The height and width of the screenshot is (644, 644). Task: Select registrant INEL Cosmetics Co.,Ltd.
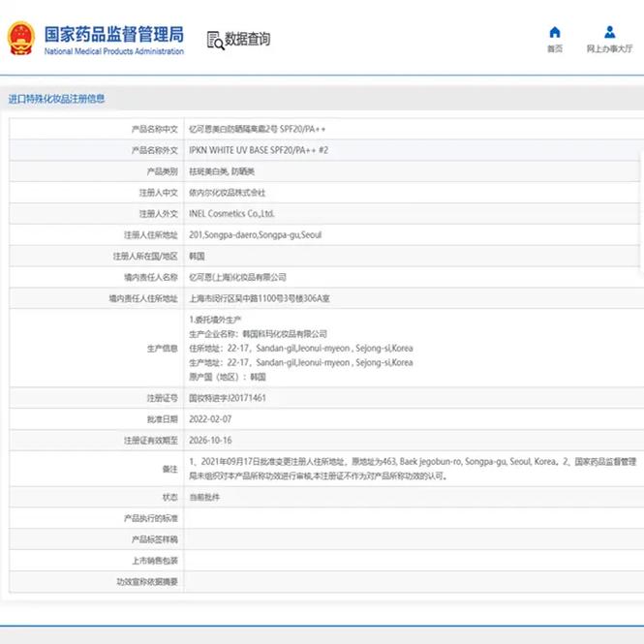pos(231,214)
